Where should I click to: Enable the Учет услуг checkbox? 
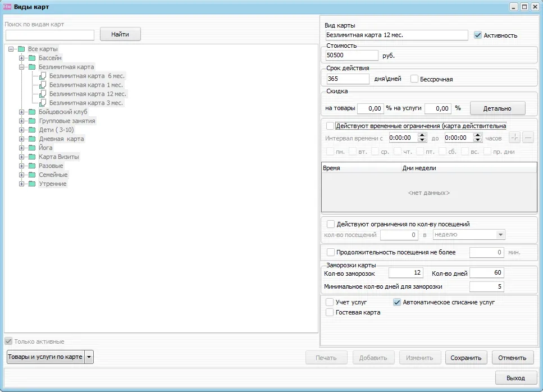click(x=330, y=302)
